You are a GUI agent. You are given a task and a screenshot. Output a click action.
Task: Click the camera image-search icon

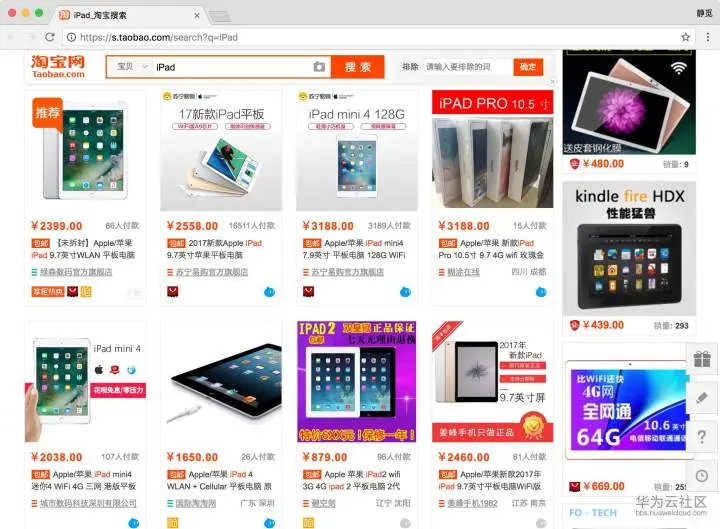pos(319,67)
